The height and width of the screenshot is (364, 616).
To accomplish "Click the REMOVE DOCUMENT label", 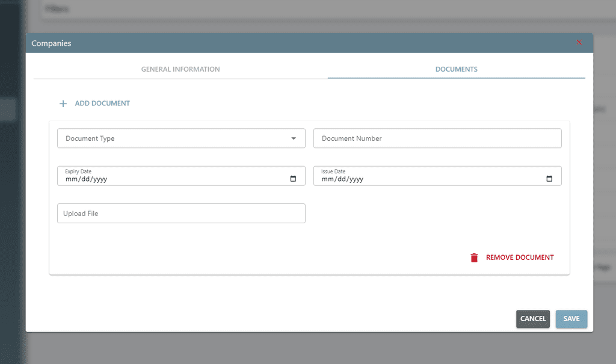I will pyautogui.click(x=520, y=258).
